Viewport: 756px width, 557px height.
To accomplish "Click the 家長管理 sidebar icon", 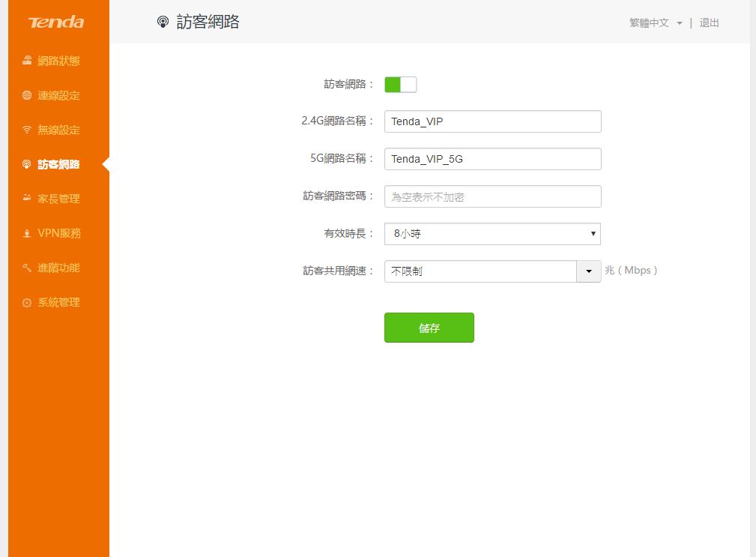I will 27,198.
